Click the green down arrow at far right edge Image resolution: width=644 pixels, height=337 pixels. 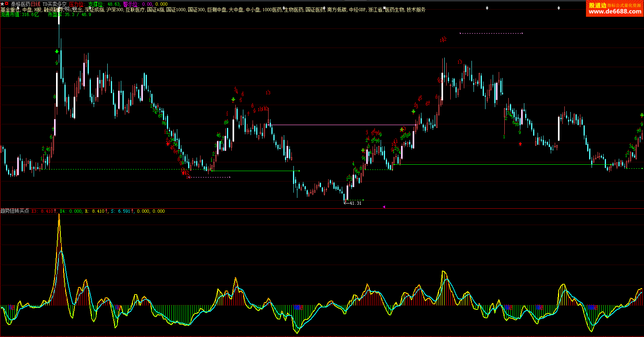pyautogui.click(x=642, y=116)
